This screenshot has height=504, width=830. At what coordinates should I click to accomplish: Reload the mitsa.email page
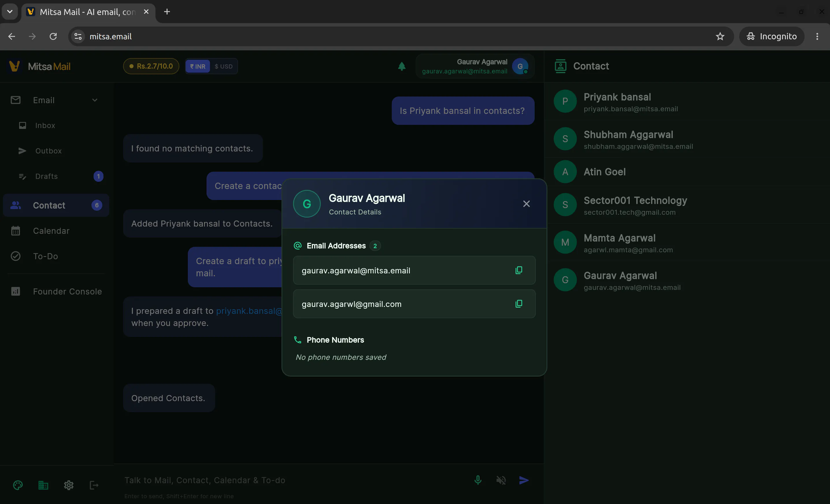click(x=53, y=36)
